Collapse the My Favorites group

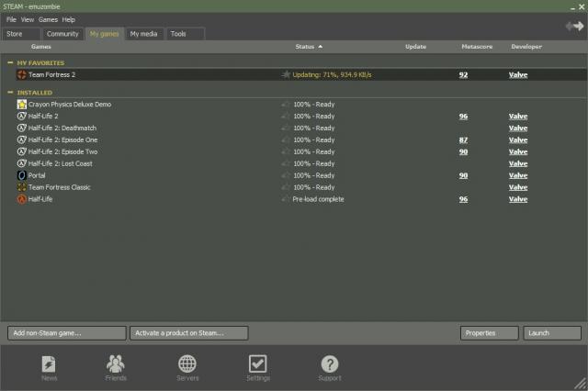[10, 62]
